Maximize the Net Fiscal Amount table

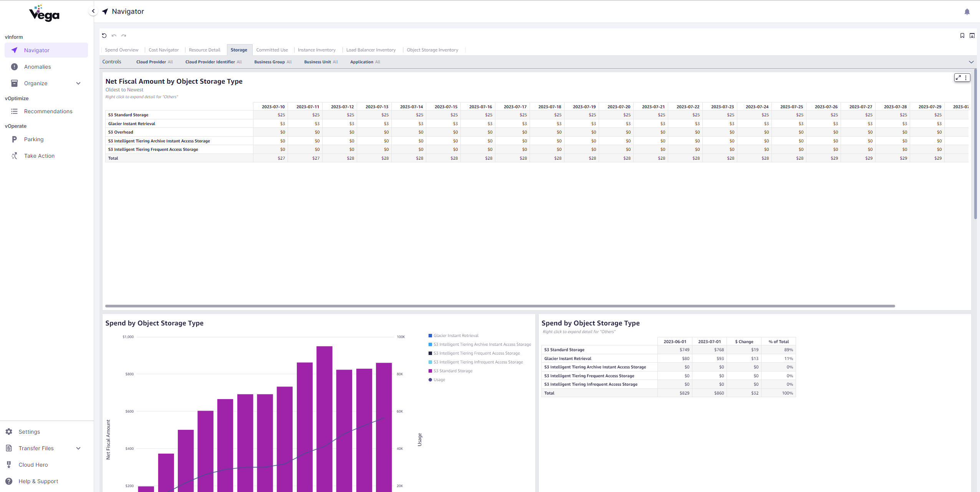(958, 78)
